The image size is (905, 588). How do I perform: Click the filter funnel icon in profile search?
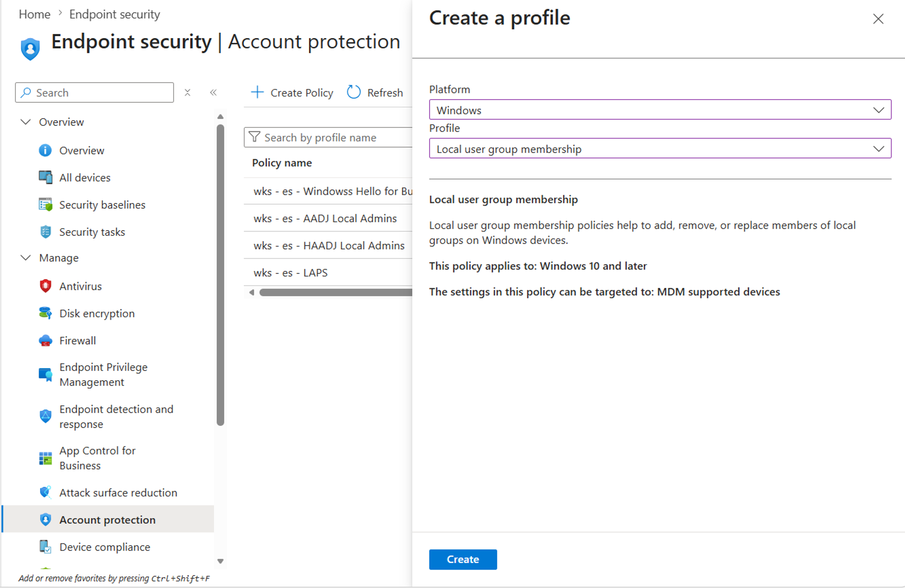coord(254,136)
